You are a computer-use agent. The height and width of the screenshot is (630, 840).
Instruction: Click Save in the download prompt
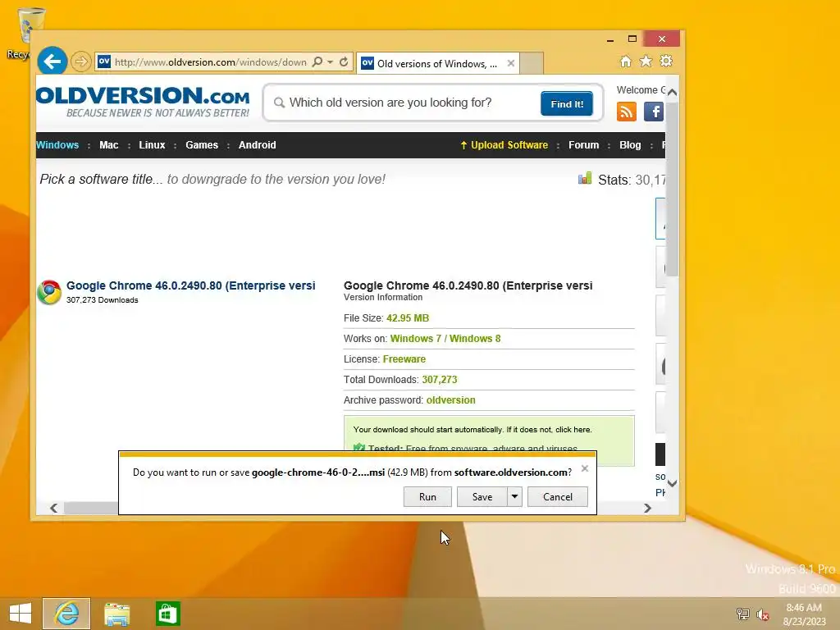[482, 496]
